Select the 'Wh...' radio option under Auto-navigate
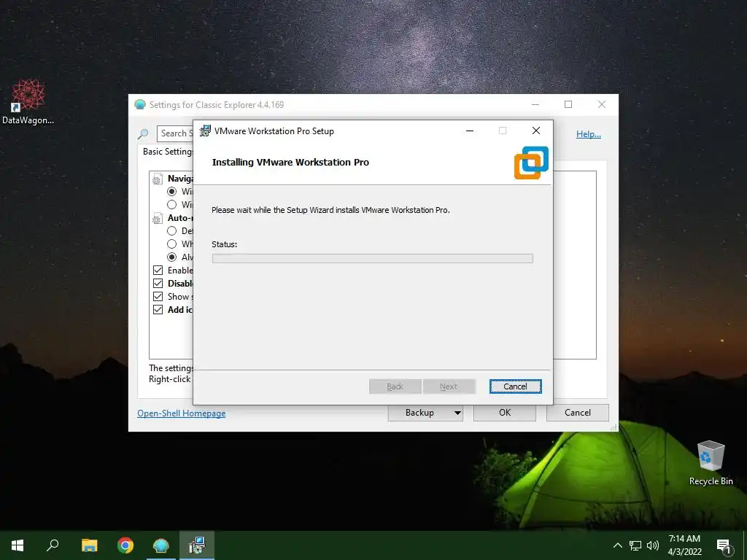The width and height of the screenshot is (747, 560). (172, 244)
